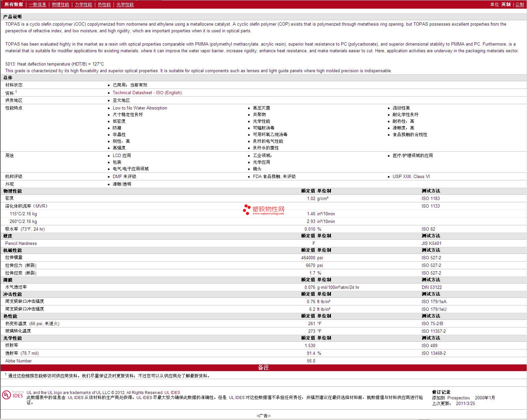Click the UL IDES logo in footer
Viewport: 527px width, 420px height.
point(13,395)
